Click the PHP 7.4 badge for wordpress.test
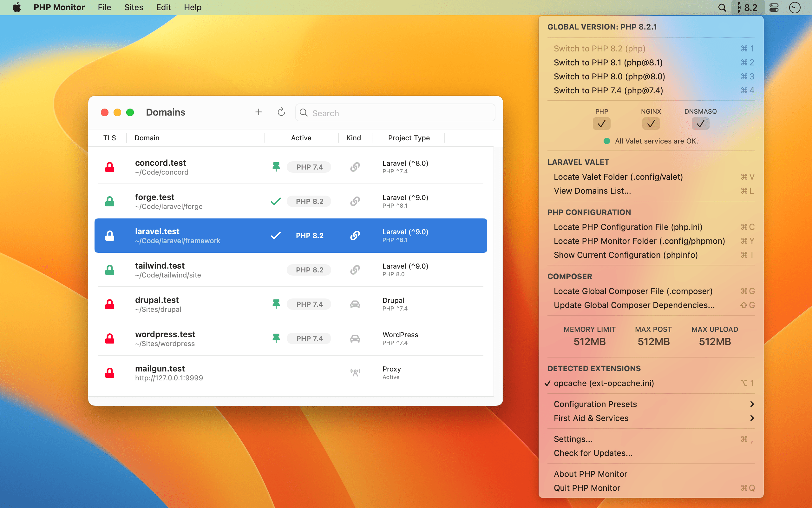This screenshot has height=508, width=812. click(x=309, y=338)
